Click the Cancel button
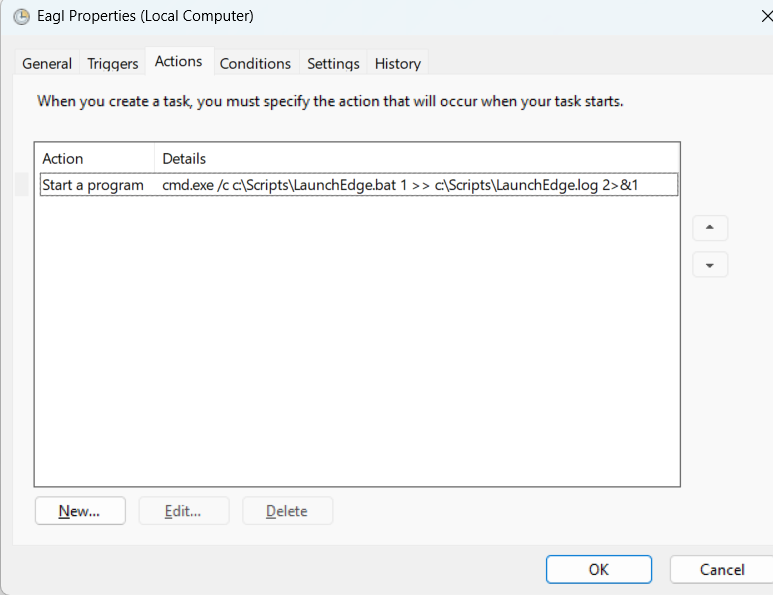773x595 pixels. [x=722, y=569]
